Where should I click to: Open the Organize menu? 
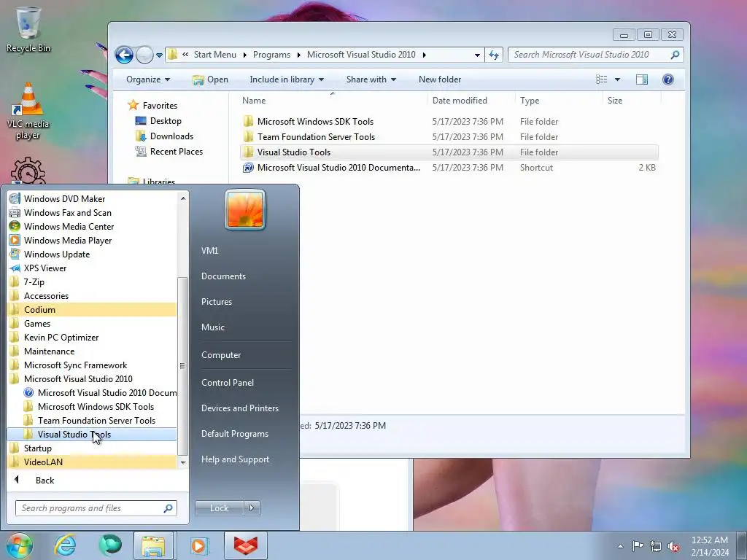click(147, 79)
